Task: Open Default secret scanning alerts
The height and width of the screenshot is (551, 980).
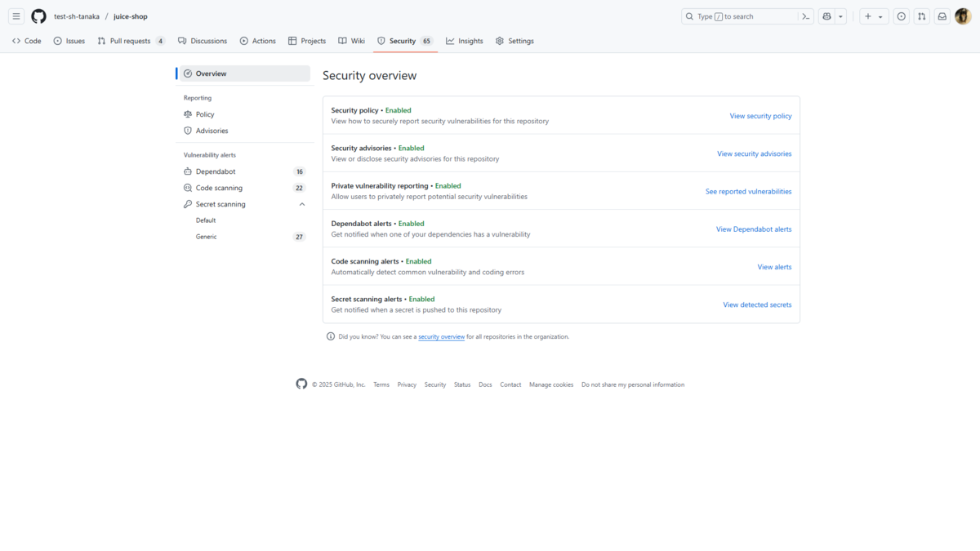Action: 244,220
